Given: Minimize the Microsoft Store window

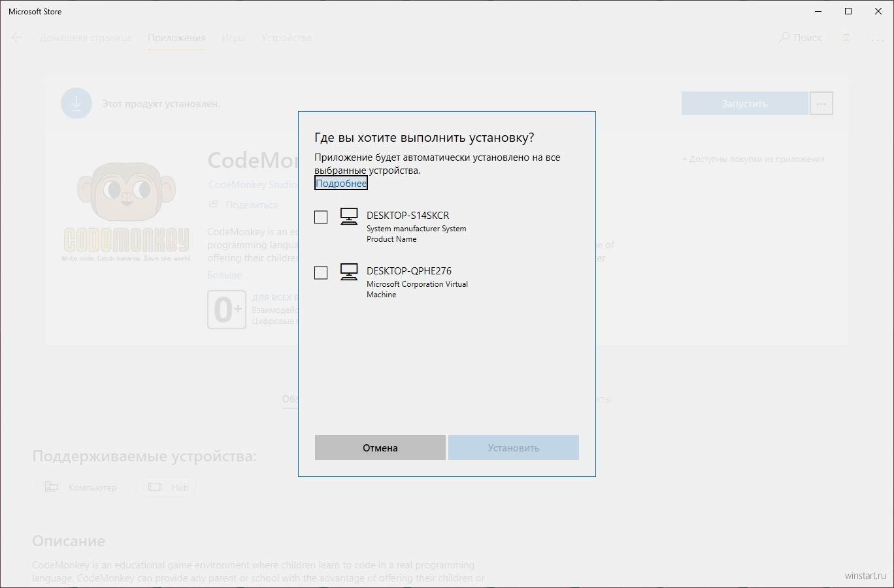Looking at the screenshot, I should point(819,11).
